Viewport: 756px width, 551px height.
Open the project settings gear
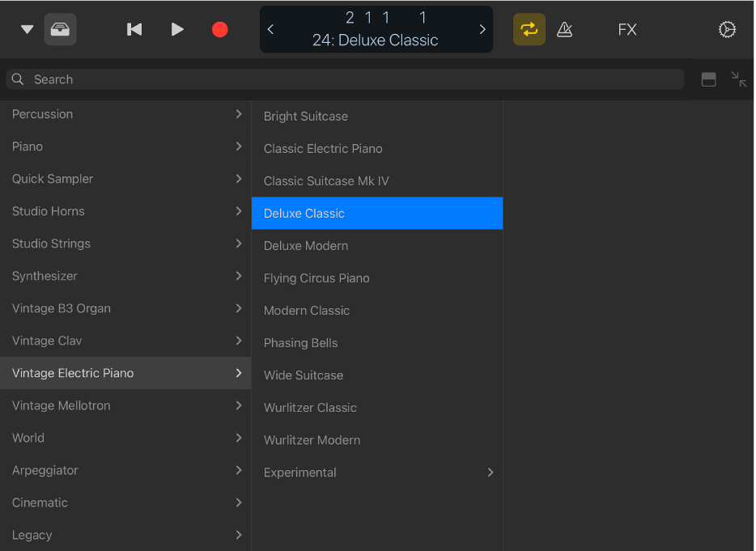726,29
